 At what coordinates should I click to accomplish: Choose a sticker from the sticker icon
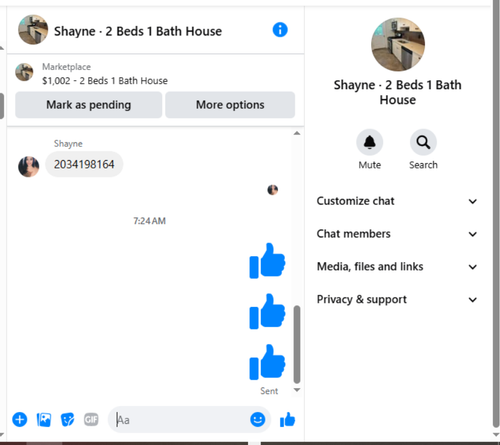[x=68, y=420]
